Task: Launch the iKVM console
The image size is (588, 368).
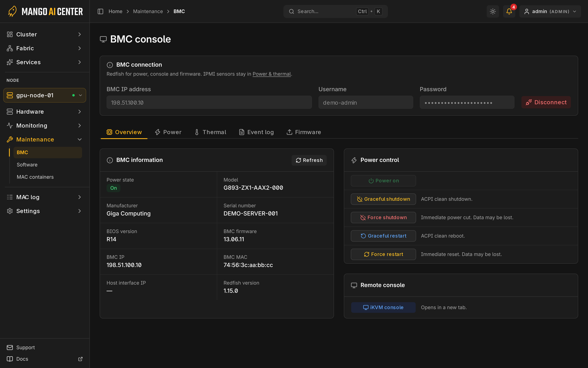Action: 383,307
